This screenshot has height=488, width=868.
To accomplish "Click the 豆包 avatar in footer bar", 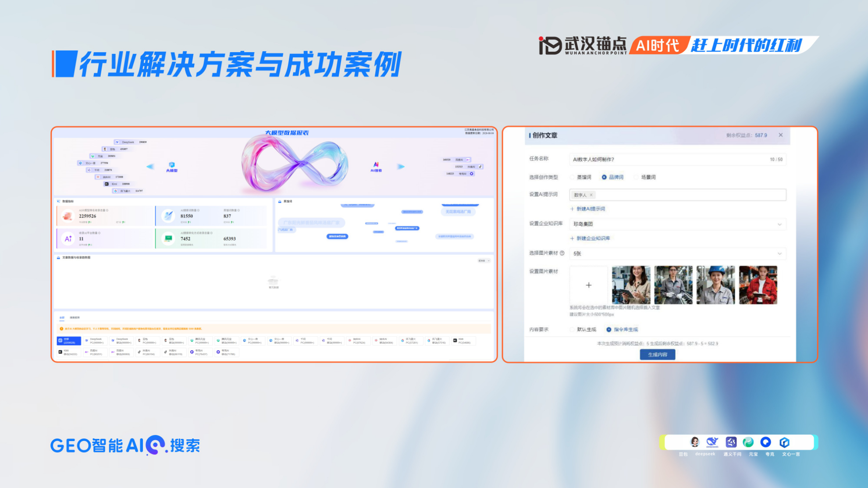I will point(695,442).
